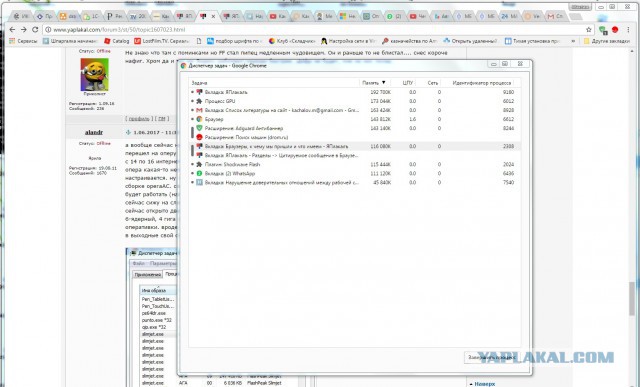Click icon of Нарушение доверительных отношений row
640x387 pixels.
click(x=199, y=182)
